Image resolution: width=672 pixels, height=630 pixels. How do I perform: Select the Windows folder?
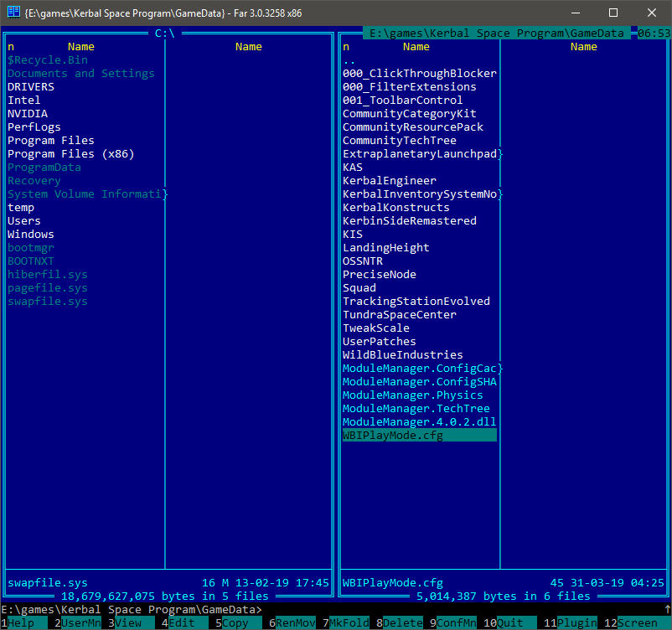31,235
